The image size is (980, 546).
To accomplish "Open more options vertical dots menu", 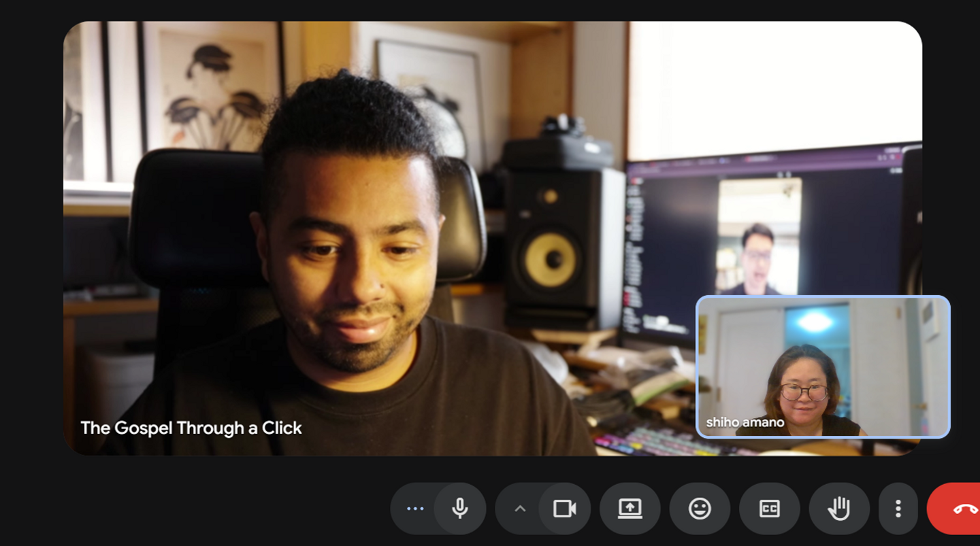I will click(898, 509).
